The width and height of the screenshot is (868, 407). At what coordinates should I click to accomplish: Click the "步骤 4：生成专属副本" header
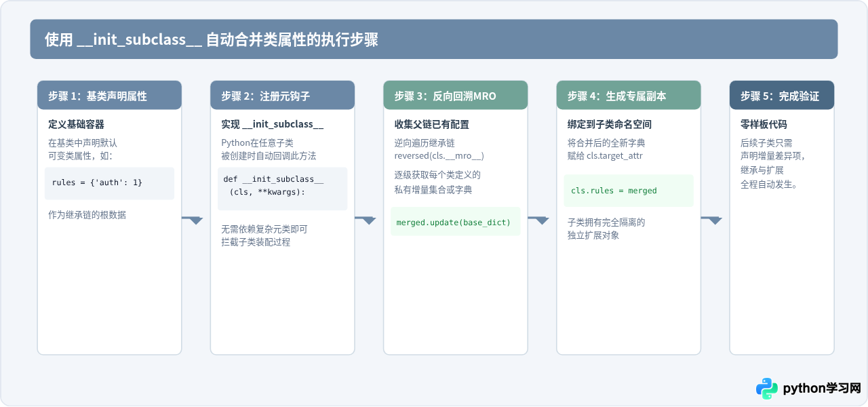pyautogui.click(x=628, y=96)
